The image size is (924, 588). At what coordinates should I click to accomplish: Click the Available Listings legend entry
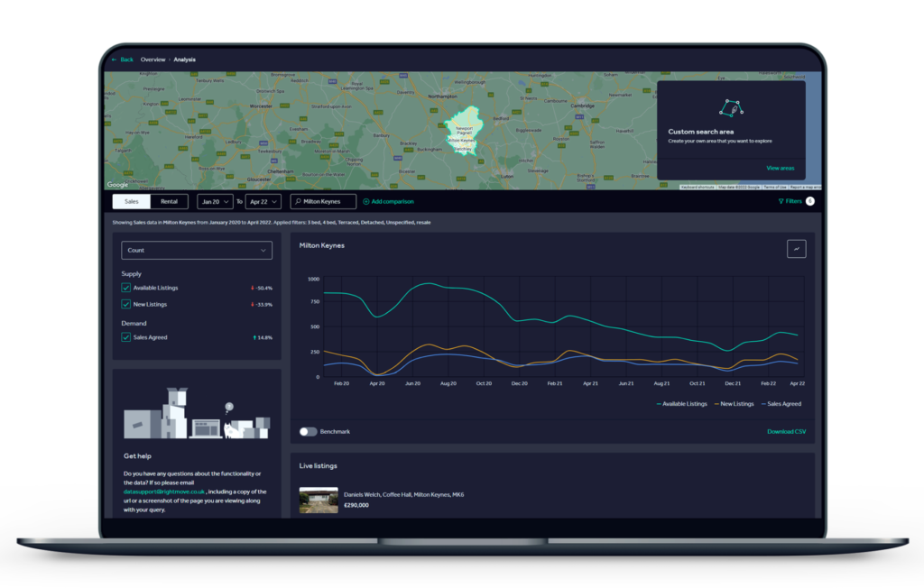pos(682,404)
